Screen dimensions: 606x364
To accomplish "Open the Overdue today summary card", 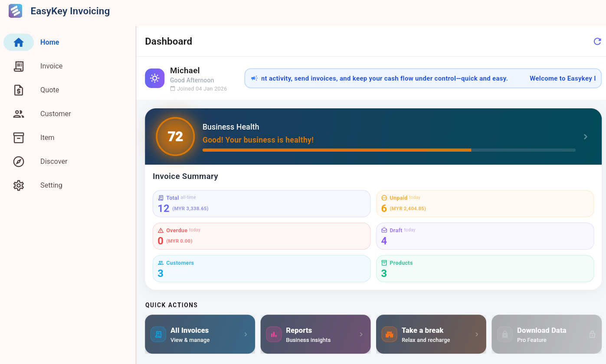I will pos(262,236).
